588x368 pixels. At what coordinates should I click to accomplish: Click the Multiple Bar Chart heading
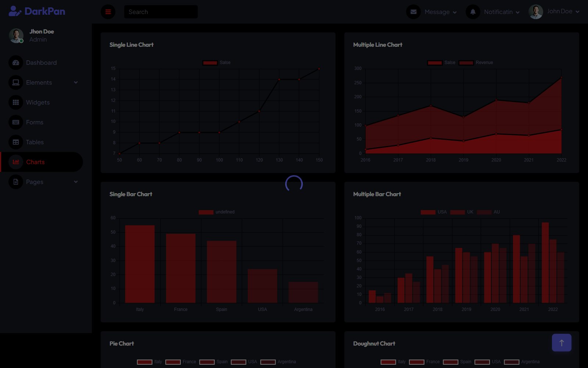pyautogui.click(x=377, y=194)
